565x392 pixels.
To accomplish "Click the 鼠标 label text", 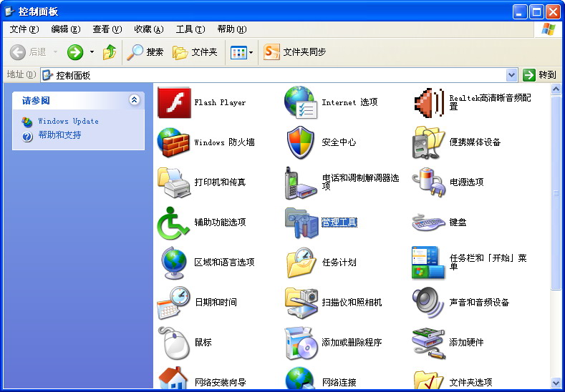I will [x=203, y=343].
